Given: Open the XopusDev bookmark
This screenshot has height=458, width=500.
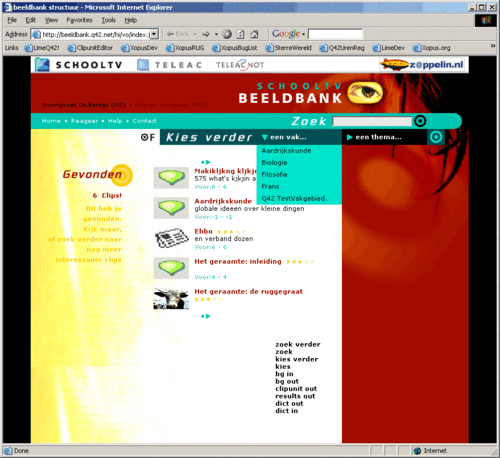Looking at the screenshot, I should (x=139, y=48).
